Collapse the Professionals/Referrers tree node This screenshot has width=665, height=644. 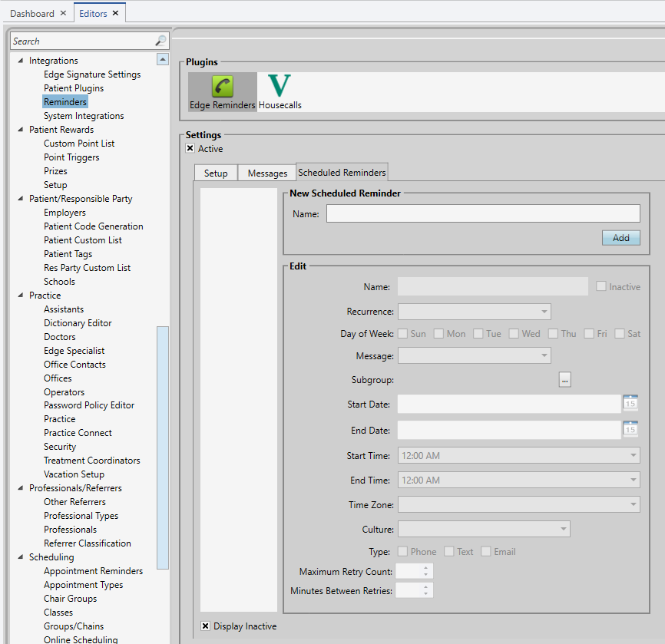(x=21, y=487)
